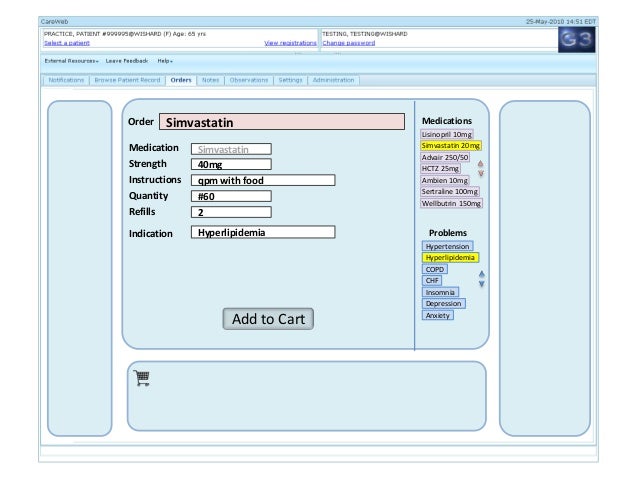Viewport: 638px width, 479px height.
Task: Choose Sertraline 100mg from medications
Action: [449, 191]
